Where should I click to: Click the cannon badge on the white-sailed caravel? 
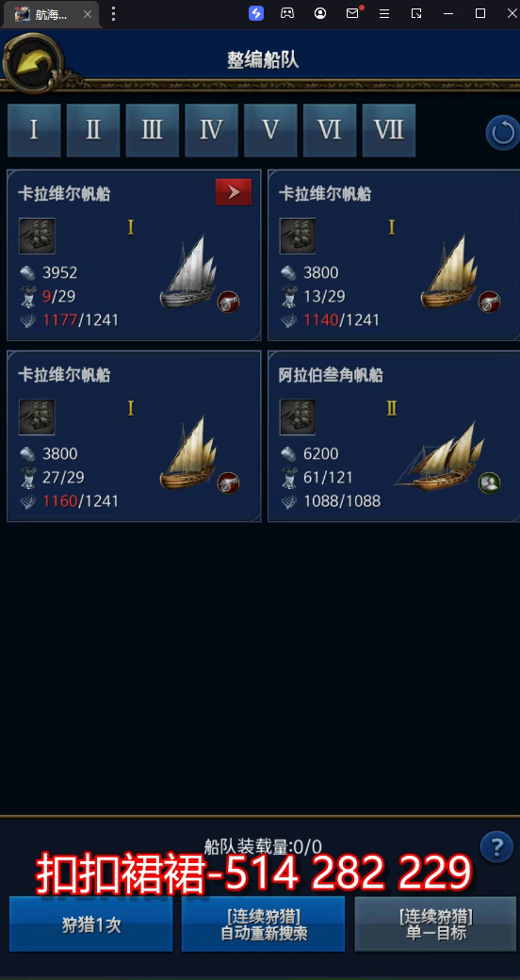tap(228, 302)
